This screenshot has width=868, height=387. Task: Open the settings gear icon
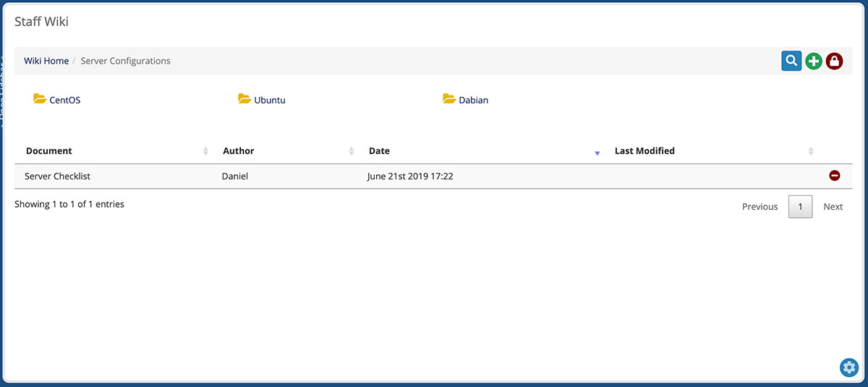848,367
